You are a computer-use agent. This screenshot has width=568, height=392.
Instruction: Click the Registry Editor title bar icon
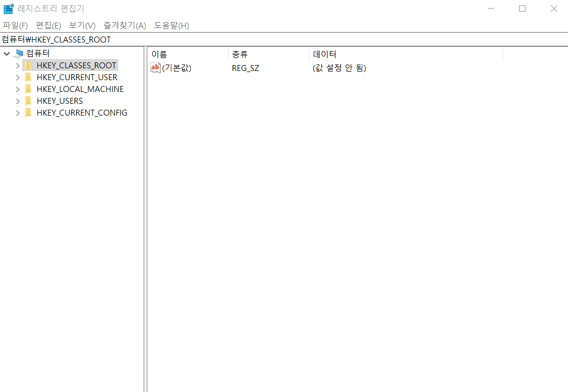click(9, 8)
